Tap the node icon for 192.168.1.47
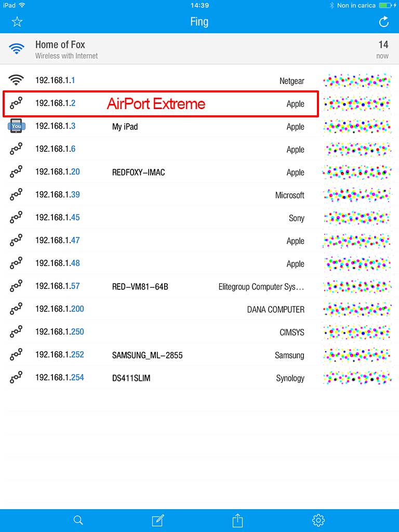The image size is (399, 532). 16,240
